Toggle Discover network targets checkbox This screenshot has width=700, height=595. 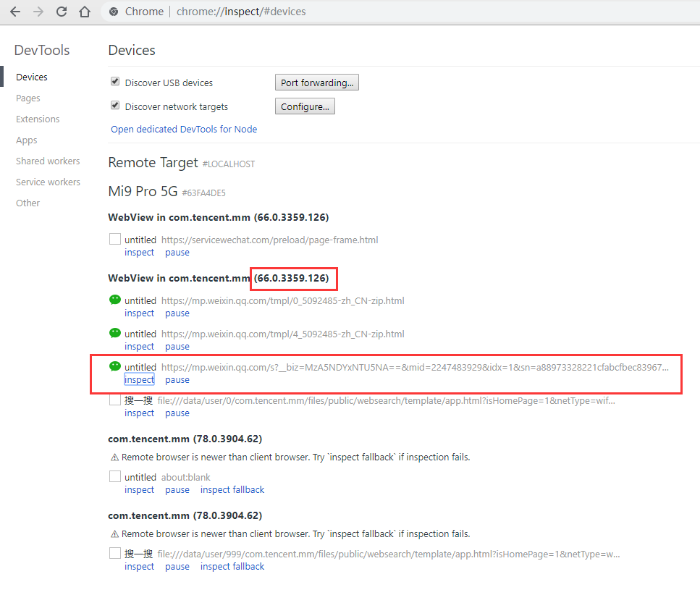coord(115,106)
